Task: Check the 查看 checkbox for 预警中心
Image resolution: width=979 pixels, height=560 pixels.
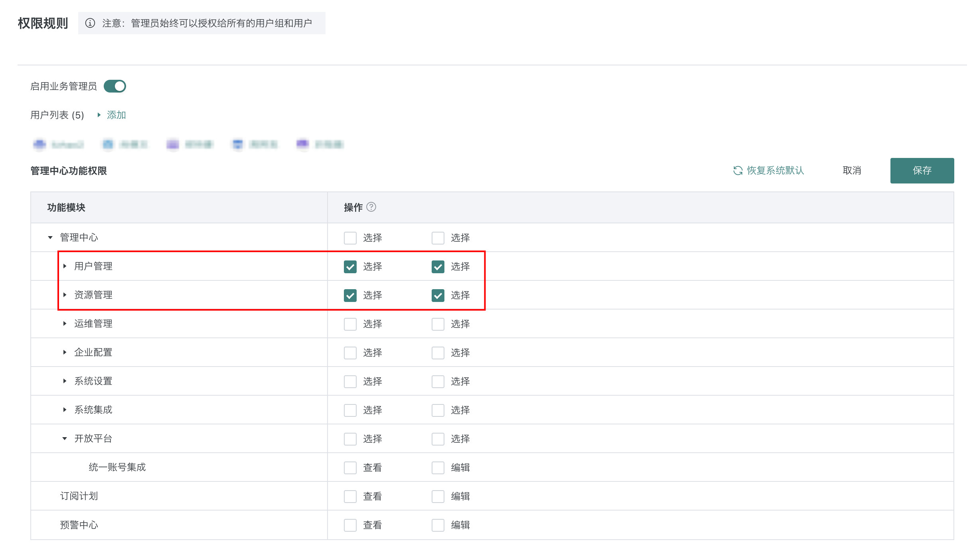Action: click(x=350, y=525)
